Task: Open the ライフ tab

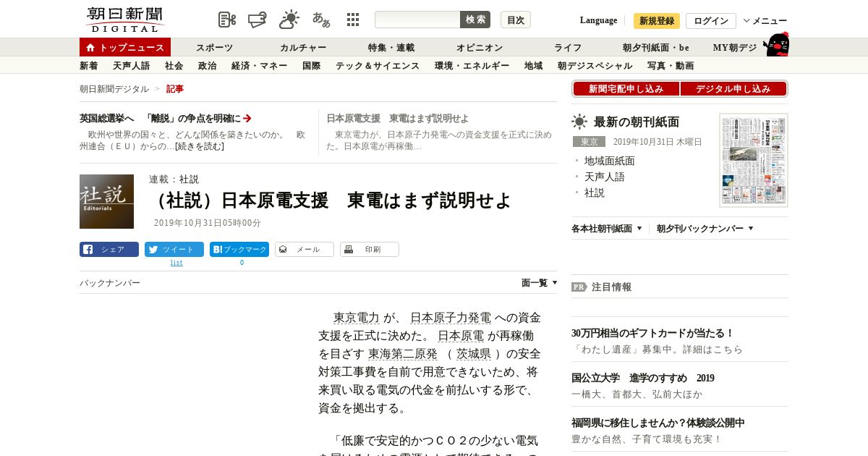Action: [568, 48]
